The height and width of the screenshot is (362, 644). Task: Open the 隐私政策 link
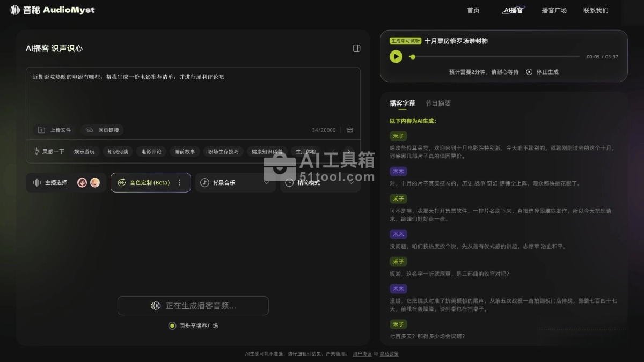pos(389,354)
